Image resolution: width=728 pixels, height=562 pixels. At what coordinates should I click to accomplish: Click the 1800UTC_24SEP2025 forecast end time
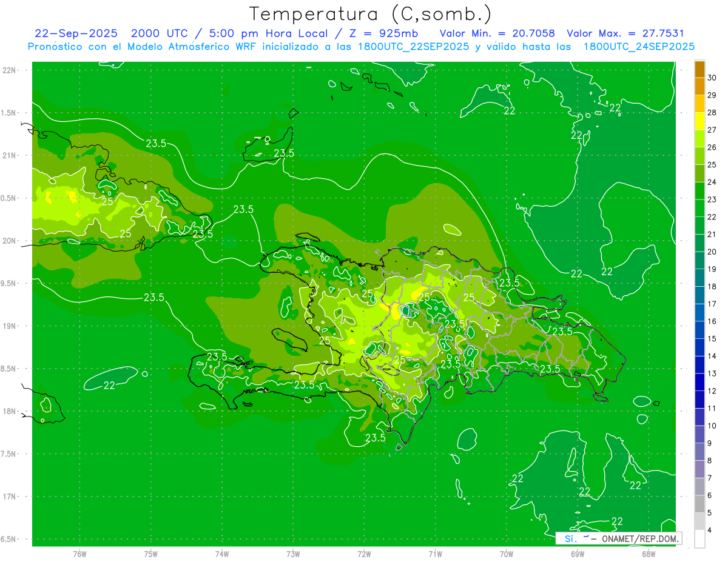coord(639,47)
